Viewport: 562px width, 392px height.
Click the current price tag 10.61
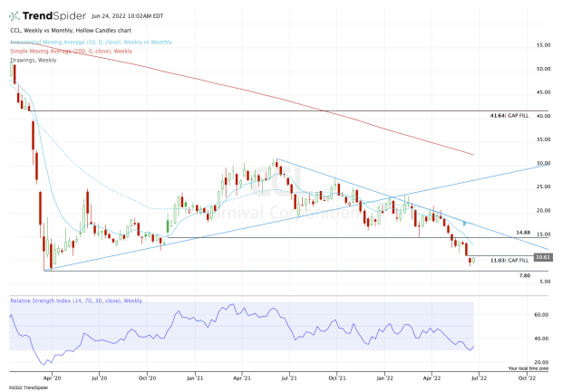pyautogui.click(x=543, y=257)
